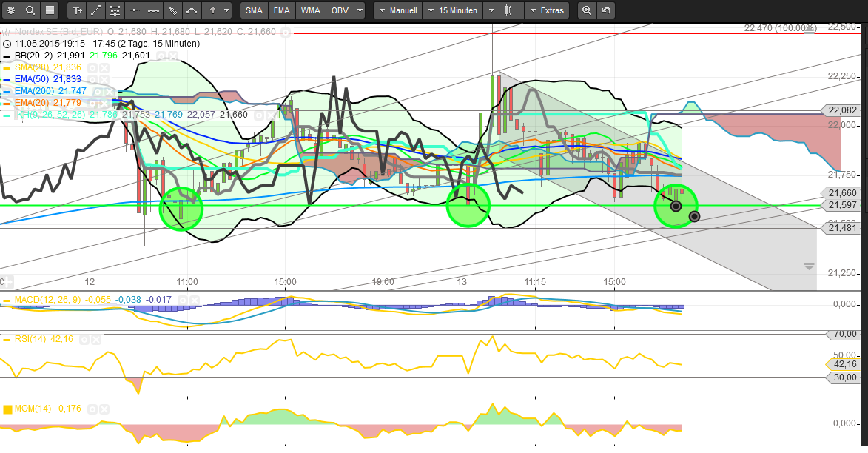Open settings for Nordex SE series
The height and width of the screenshot is (453, 868).
click(x=285, y=32)
